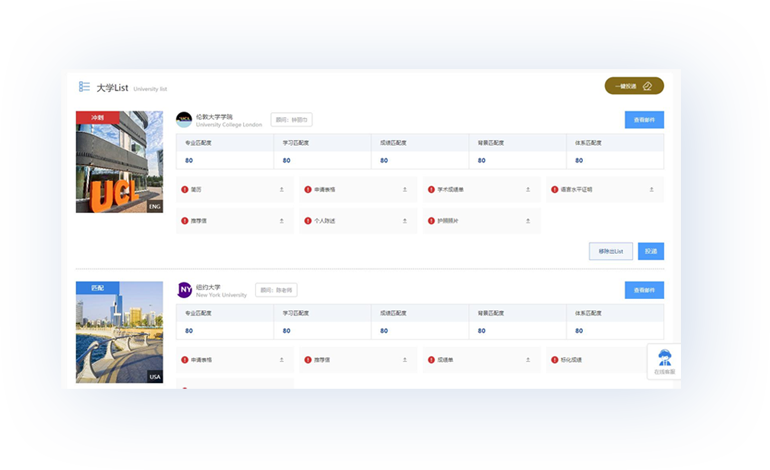This screenshot has height=470, width=770.
Task: Click the UCL round logo icon
Action: pyautogui.click(x=184, y=120)
